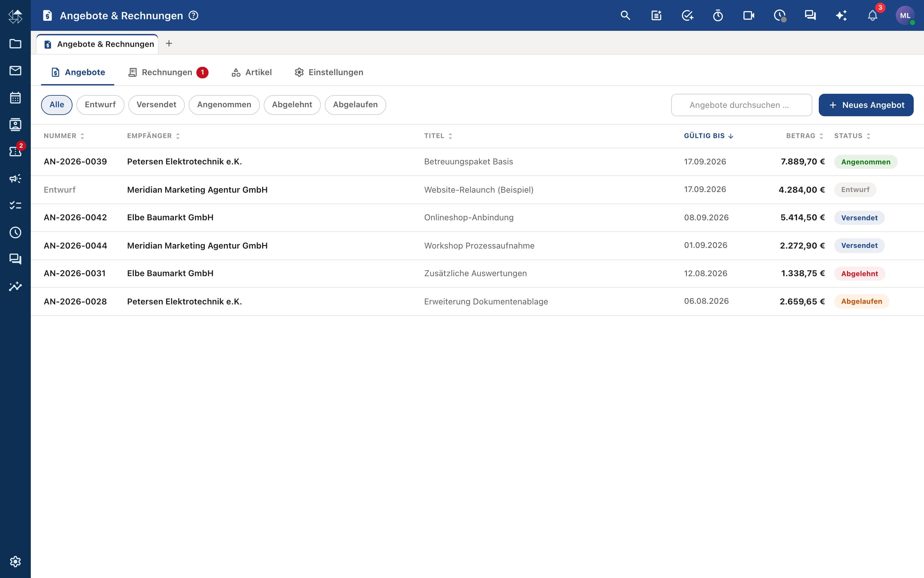The width and height of the screenshot is (924, 578).
Task: Open the notifications bell
Action: click(x=872, y=15)
